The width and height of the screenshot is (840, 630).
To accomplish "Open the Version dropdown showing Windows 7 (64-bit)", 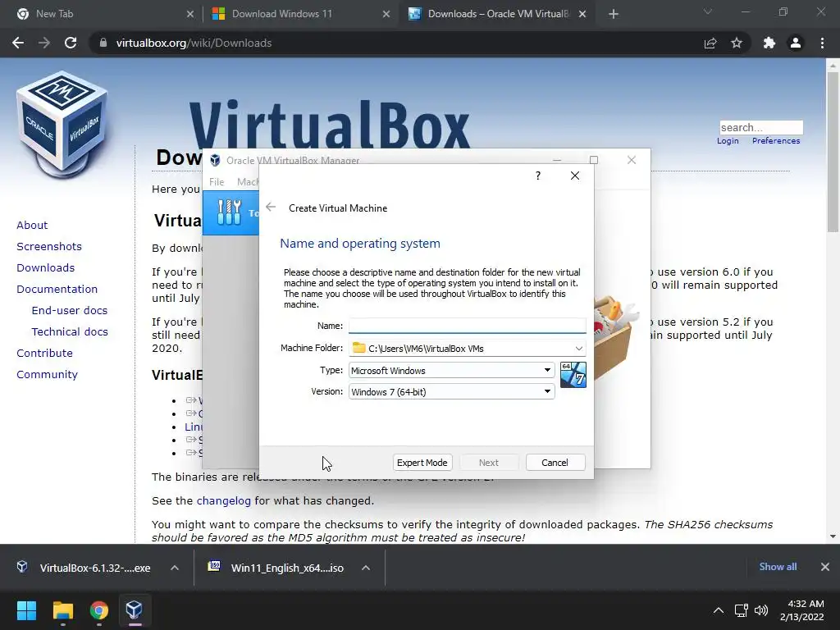I will [452, 391].
